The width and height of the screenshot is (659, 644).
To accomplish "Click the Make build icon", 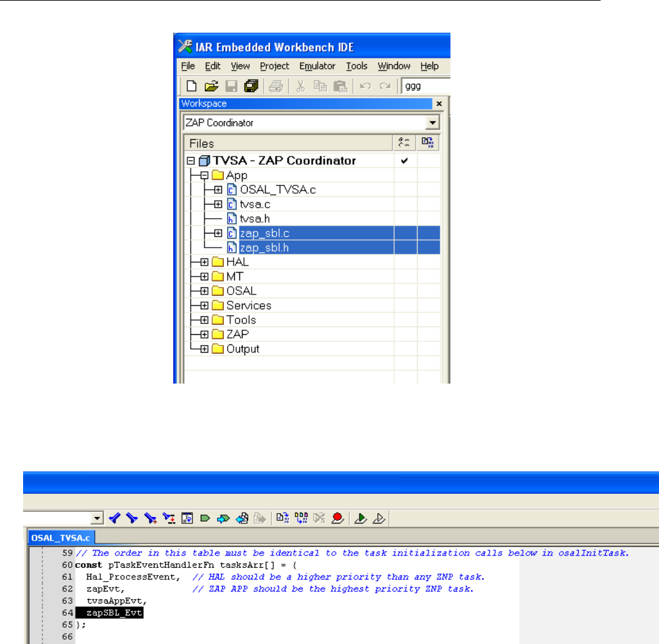I will click(x=301, y=518).
